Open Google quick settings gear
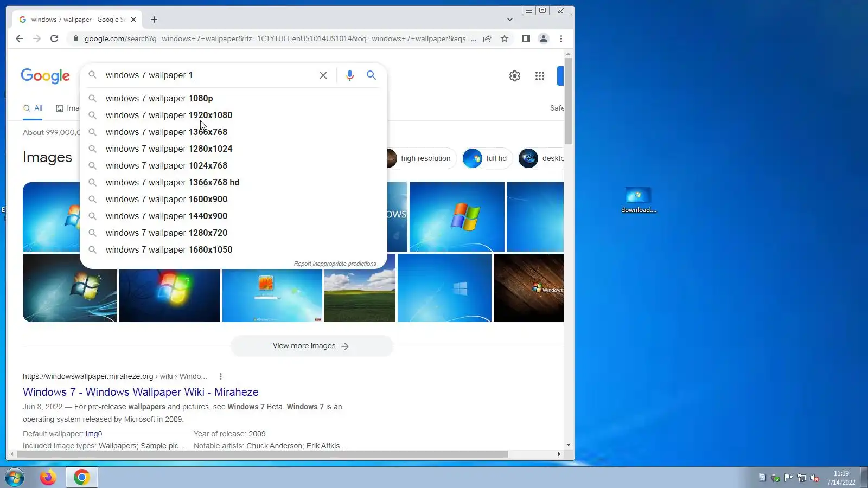 [x=515, y=76]
